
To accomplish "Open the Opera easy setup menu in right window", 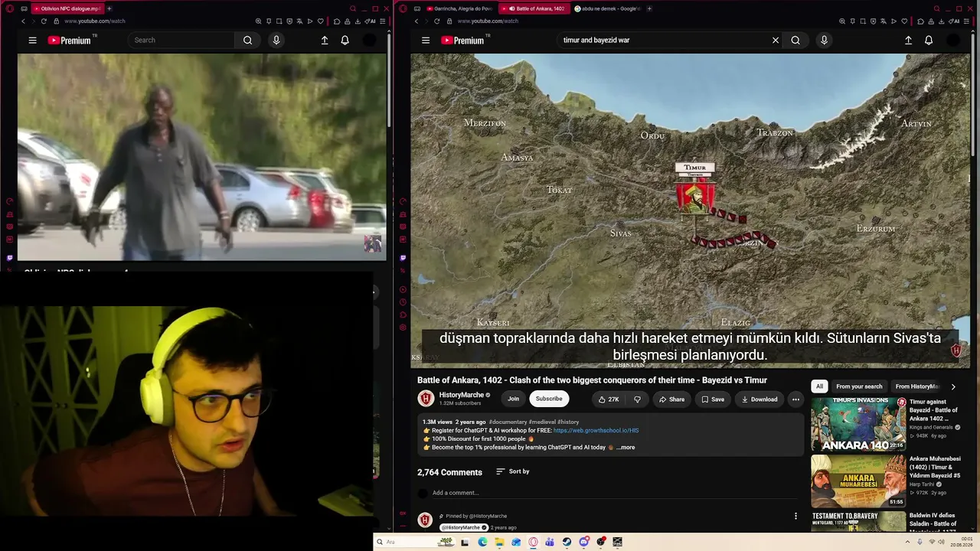I will 968,21.
